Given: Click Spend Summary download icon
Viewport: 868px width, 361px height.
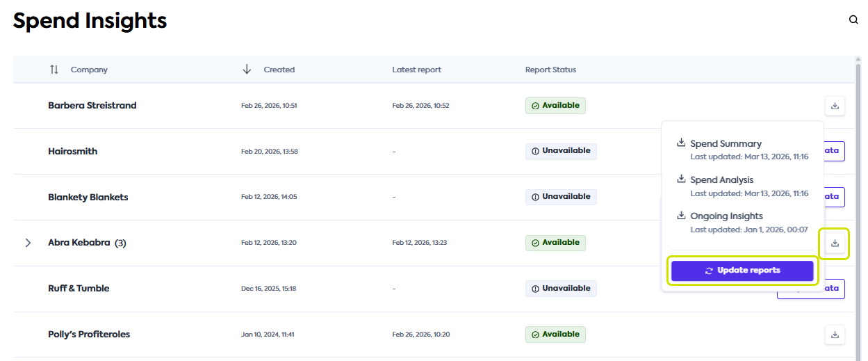Looking at the screenshot, I should pos(681,143).
